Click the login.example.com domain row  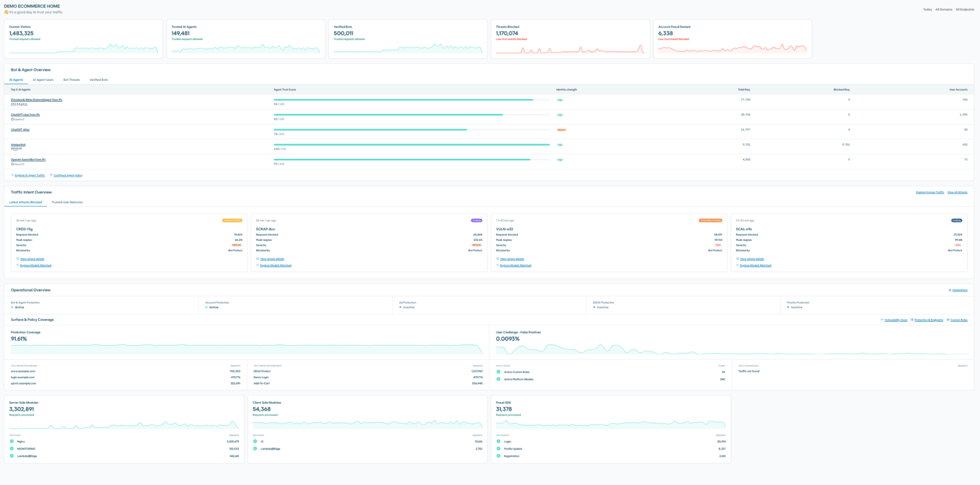(x=126, y=377)
